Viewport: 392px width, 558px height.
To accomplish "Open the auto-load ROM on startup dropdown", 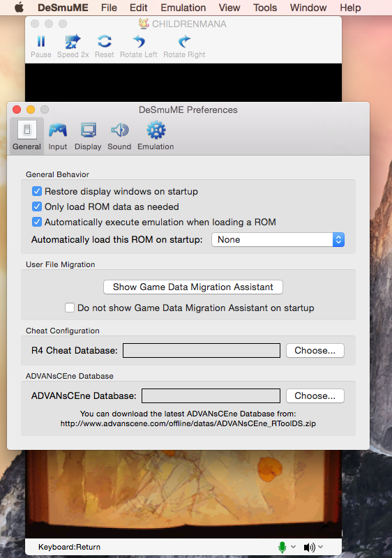I will pos(278,239).
